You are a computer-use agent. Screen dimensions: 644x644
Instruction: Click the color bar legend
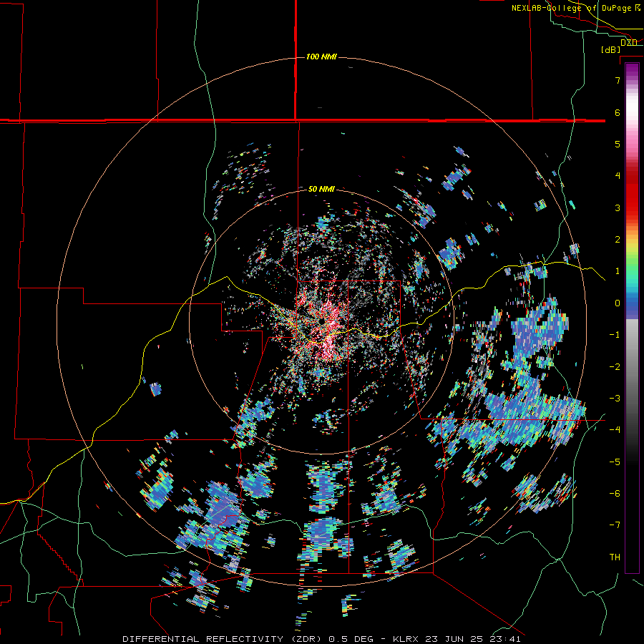point(632,318)
